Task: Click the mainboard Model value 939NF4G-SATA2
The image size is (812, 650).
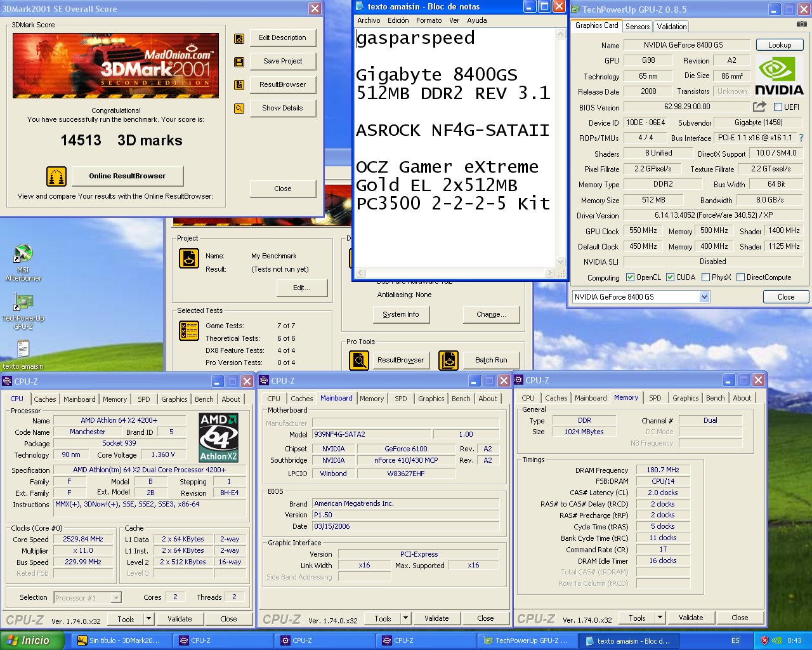Action: 372,434
